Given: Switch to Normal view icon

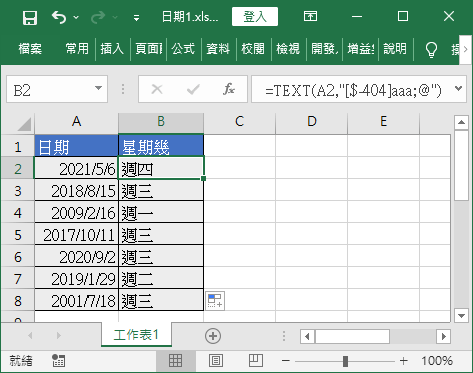Looking at the screenshot, I should pyautogui.click(x=175, y=361).
